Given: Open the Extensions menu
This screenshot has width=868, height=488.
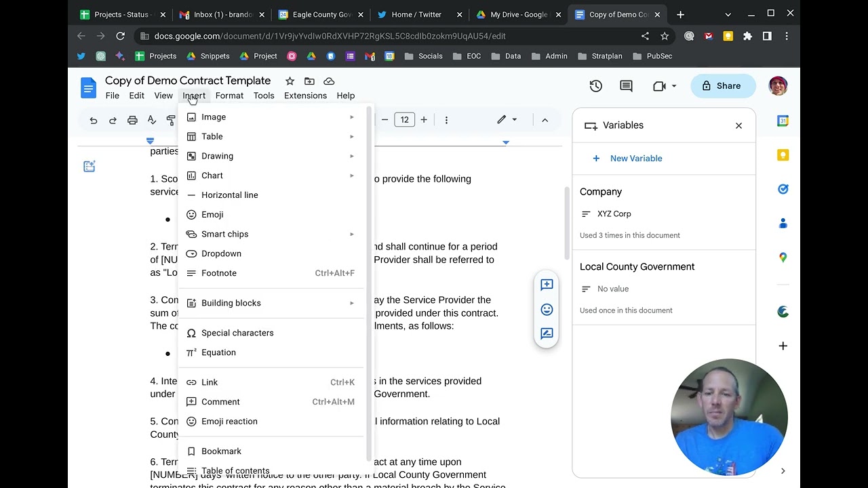Looking at the screenshot, I should 305,96.
